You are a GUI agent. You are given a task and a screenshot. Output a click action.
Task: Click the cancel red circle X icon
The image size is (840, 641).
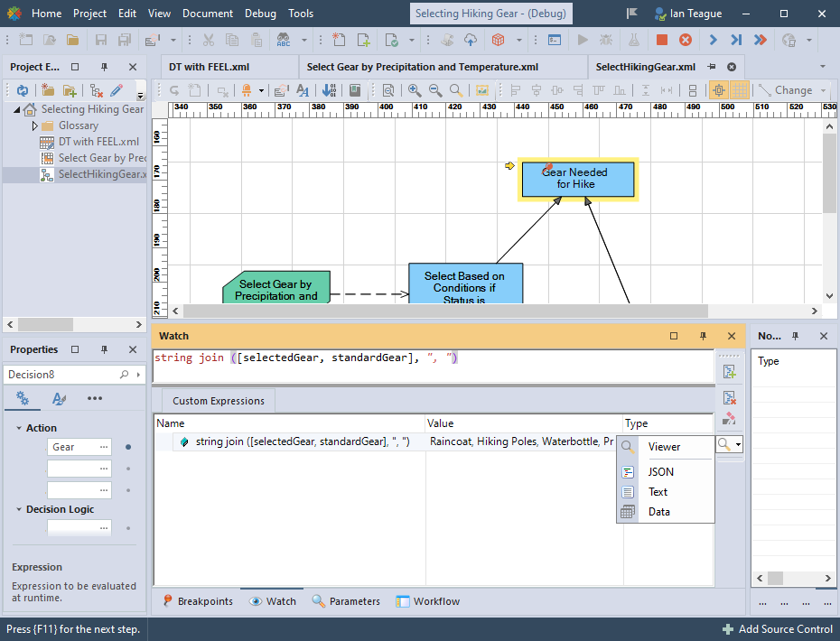tap(686, 40)
